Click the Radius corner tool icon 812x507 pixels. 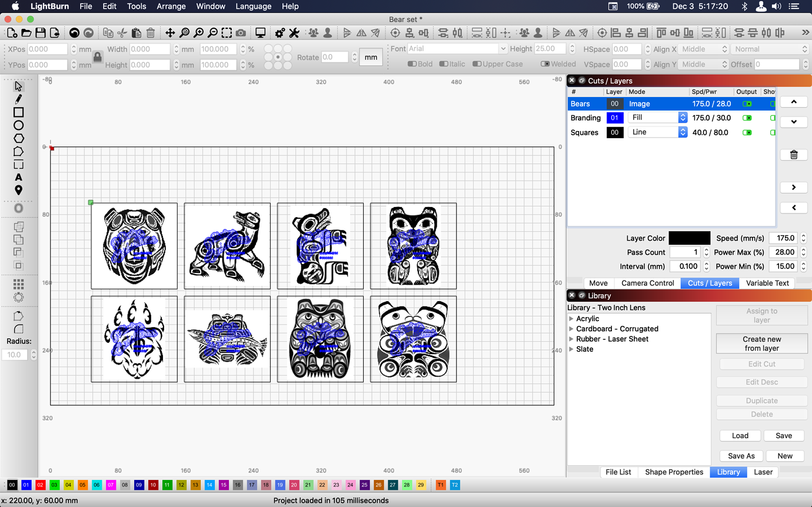click(x=18, y=329)
